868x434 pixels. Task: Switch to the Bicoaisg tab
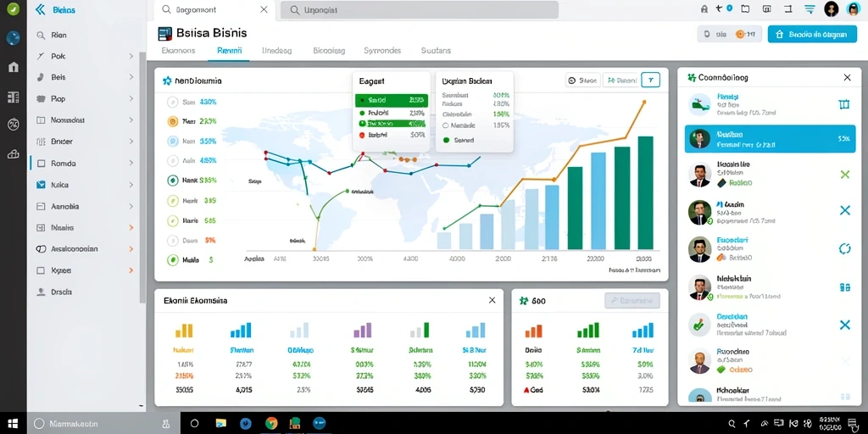coord(329,50)
